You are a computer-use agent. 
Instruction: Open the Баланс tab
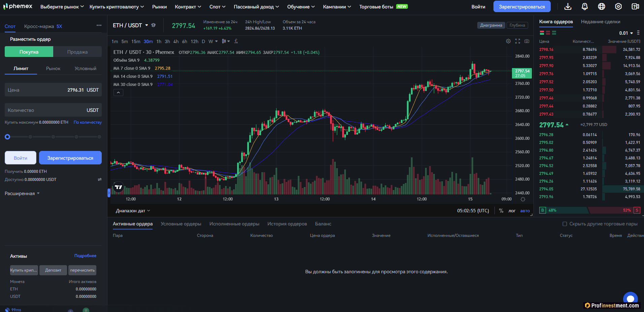pos(323,224)
